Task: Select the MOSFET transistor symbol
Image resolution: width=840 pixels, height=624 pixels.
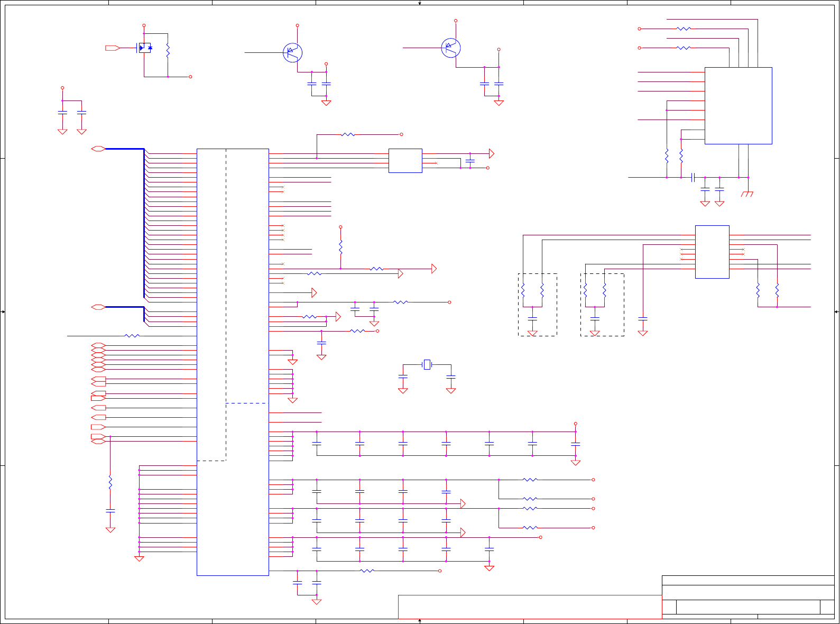Action: pyautogui.click(x=144, y=48)
